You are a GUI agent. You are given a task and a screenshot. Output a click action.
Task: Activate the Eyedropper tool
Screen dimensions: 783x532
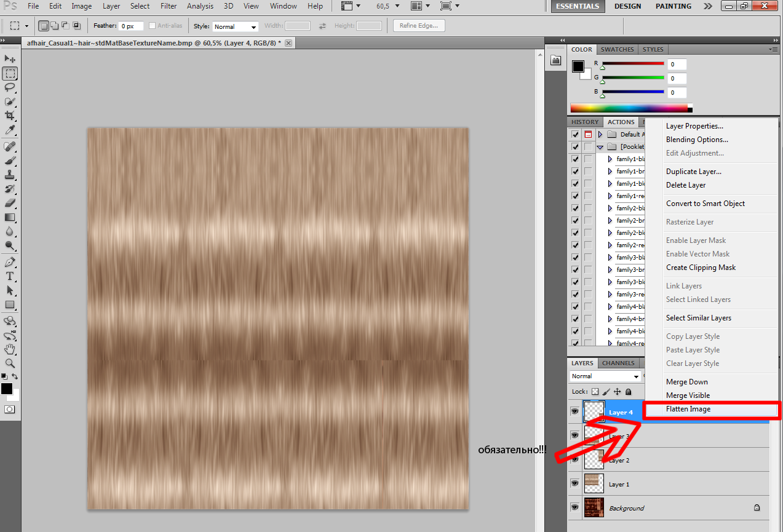point(10,130)
